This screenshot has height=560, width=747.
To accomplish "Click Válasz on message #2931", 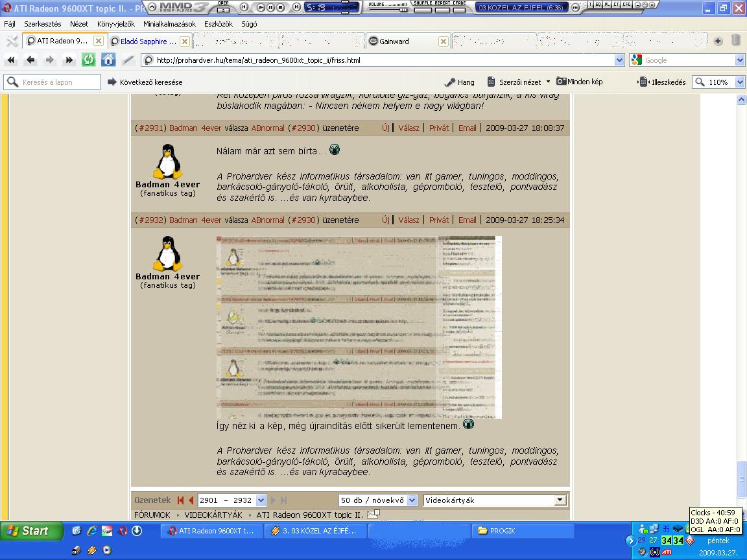I will [x=409, y=128].
